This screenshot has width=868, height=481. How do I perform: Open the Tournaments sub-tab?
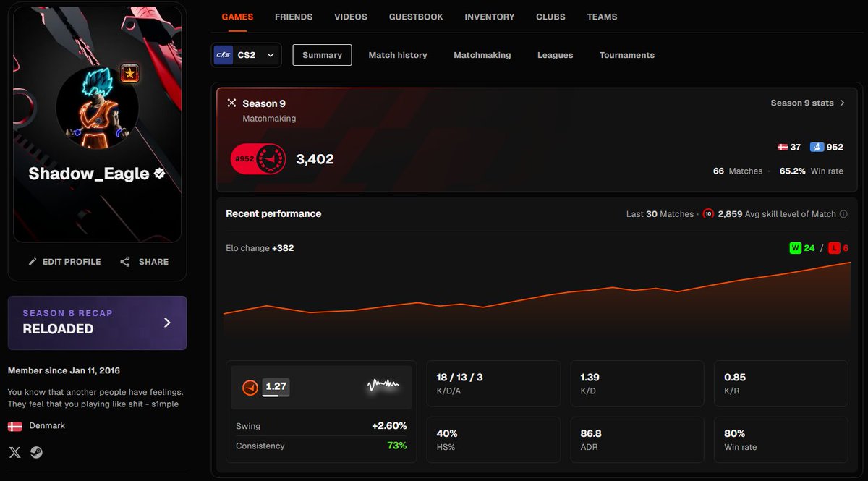[627, 55]
